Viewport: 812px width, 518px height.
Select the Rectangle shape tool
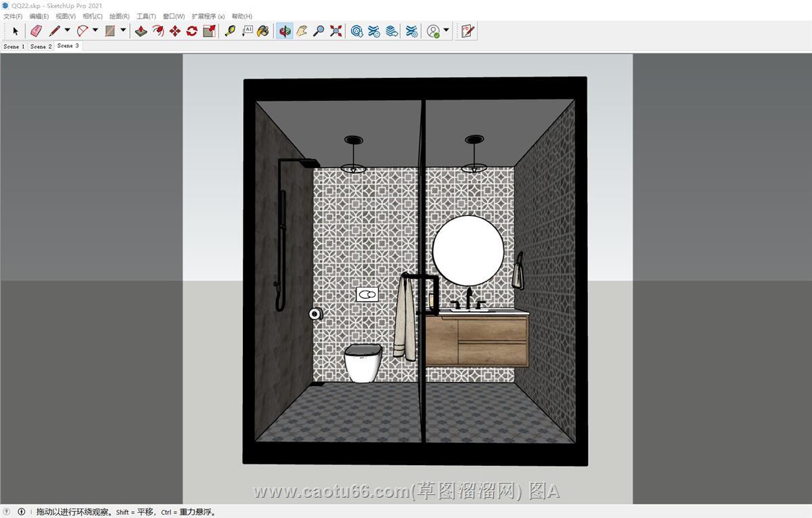tap(110, 31)
